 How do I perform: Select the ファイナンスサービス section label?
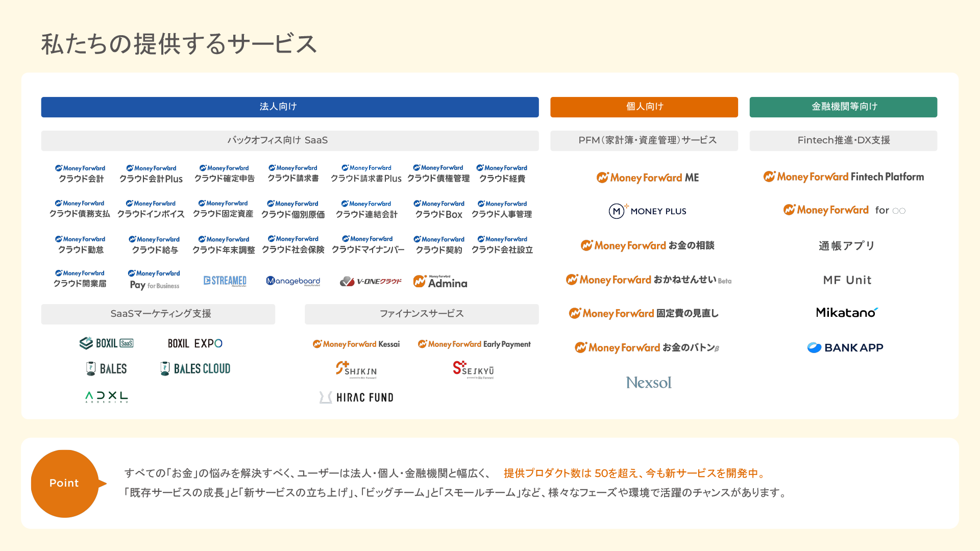pyautogui.click(x=422, y=314)
